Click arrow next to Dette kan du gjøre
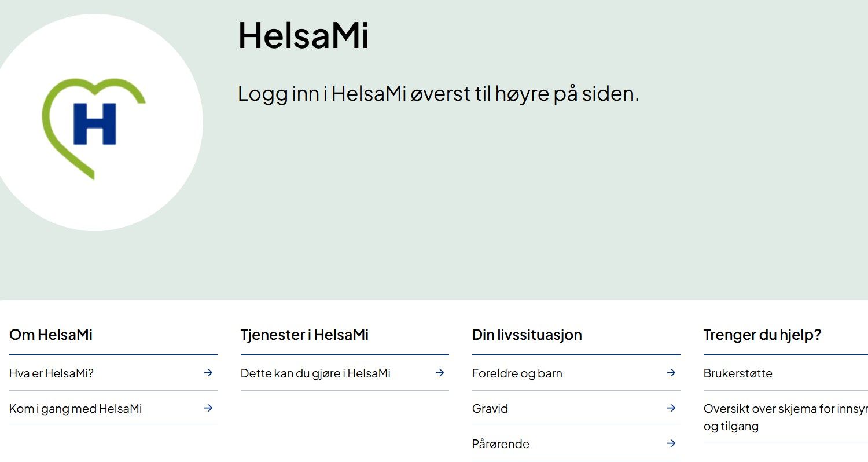This screenshot has width=868, height=462. click(x=440, y=373)
